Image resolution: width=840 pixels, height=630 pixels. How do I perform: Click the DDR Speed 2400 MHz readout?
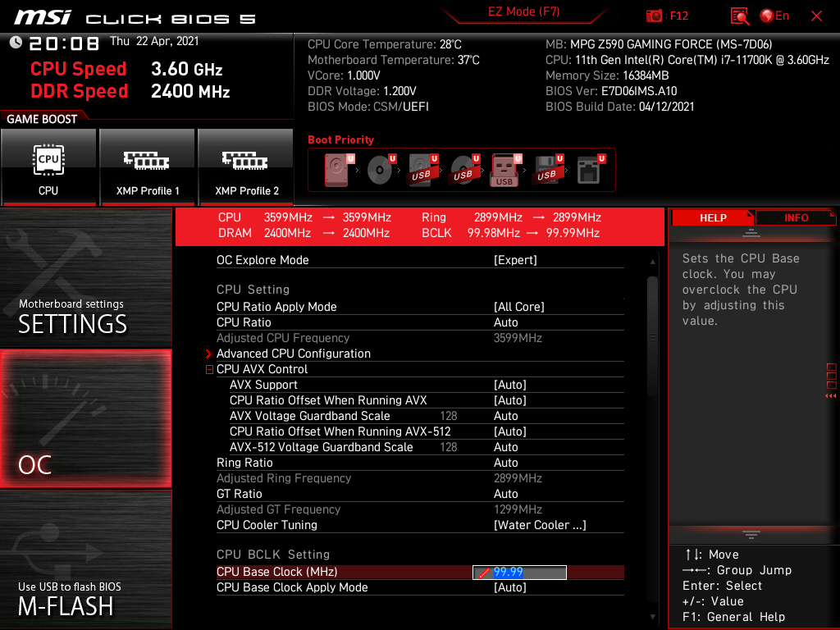point(130,91)
